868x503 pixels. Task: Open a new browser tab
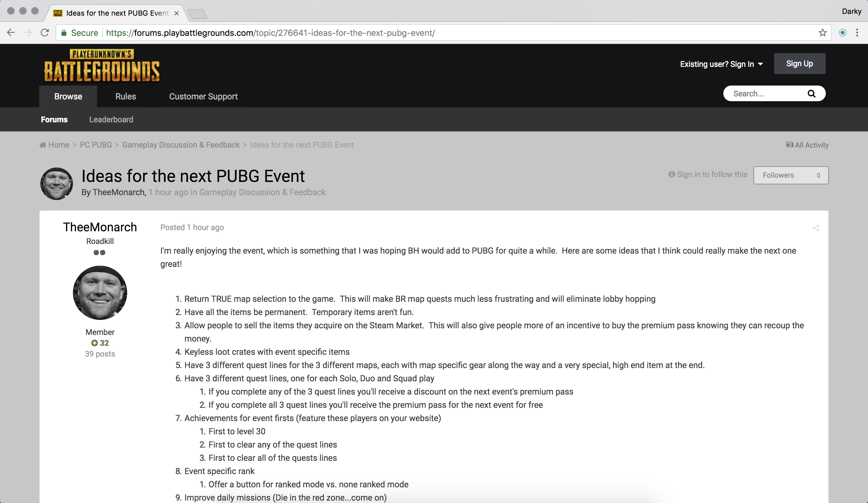197,14
